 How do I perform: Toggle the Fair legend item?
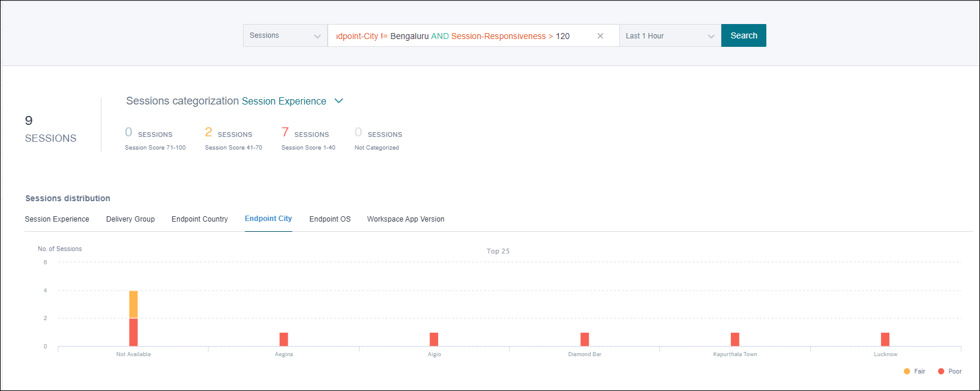coord(915,371)
